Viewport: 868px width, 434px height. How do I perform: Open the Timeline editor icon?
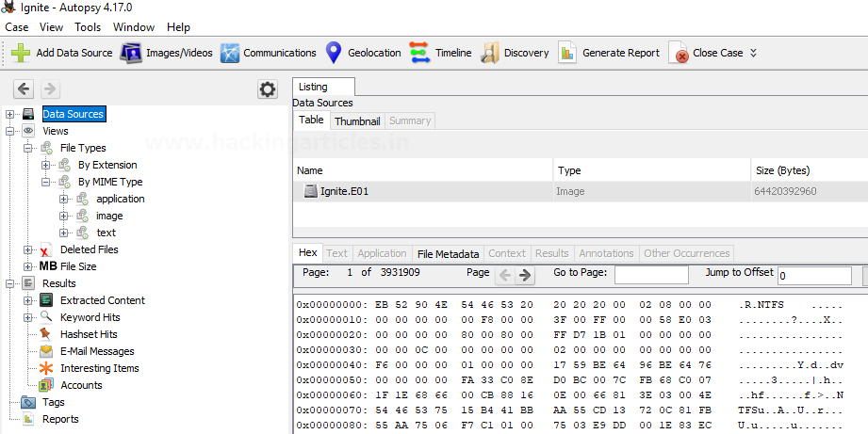click(419, 53)
